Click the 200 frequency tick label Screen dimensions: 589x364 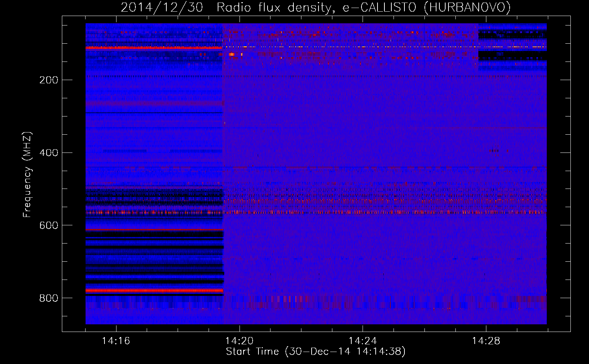tap(49, 80)
